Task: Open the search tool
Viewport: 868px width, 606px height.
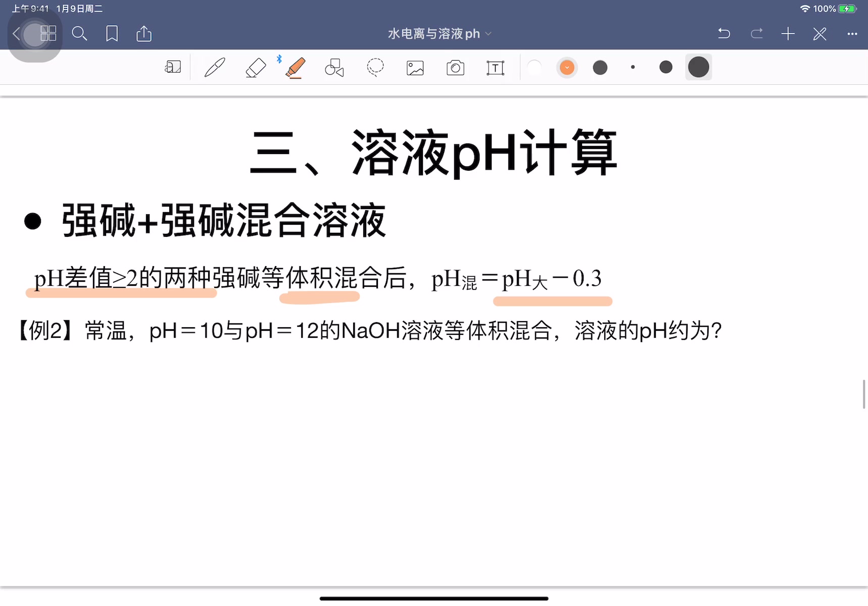Action: click(79, 34)
